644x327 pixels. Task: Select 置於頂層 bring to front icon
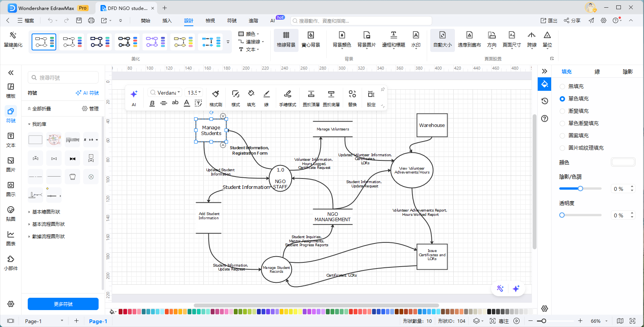coord(311,94)
